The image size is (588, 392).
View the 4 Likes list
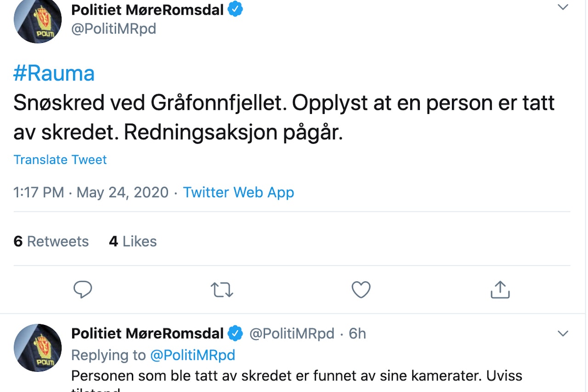[133, 241]
